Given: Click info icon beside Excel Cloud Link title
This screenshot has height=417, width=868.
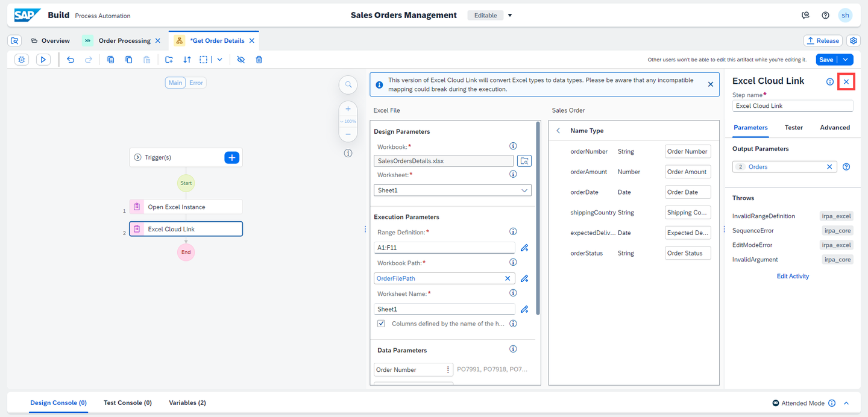Looking at the screenshot, I should tap(830, 81).
